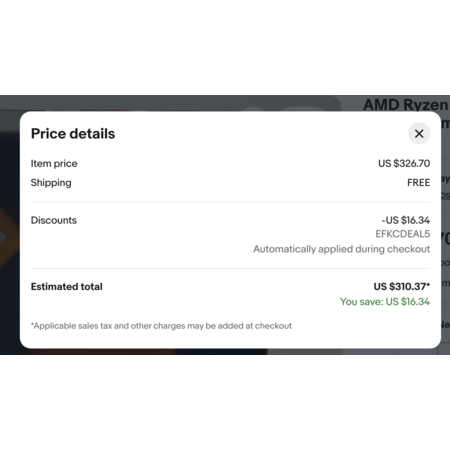Click the US $310.37 estimated total
Image resolution: width=450 pixels, height=450 pixels.
[402, 287]
